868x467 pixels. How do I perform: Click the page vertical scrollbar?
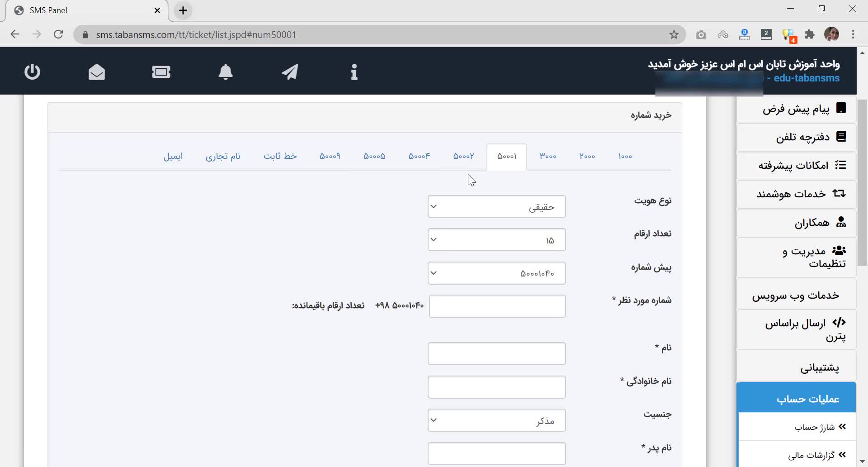pos(862,181)
